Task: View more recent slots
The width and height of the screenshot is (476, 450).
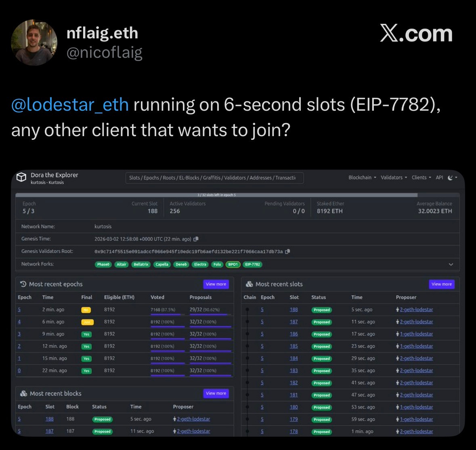Action: tap(442, 284)
